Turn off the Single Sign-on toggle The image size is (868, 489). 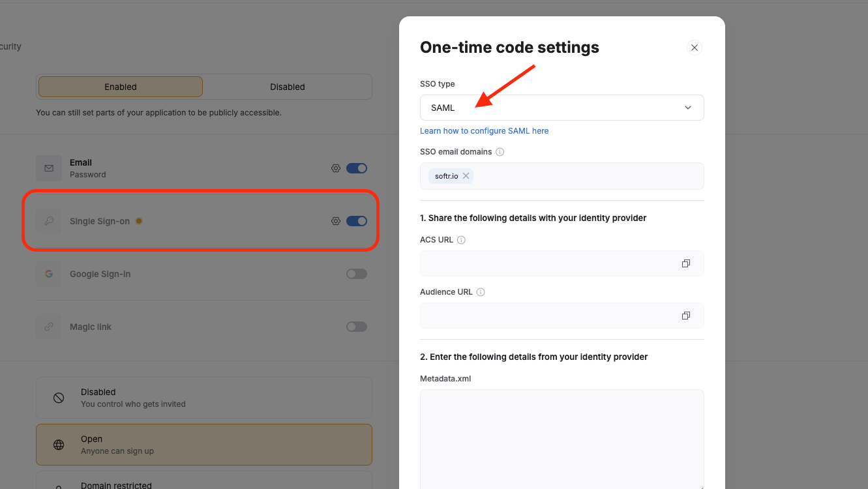tap(357, 221)
